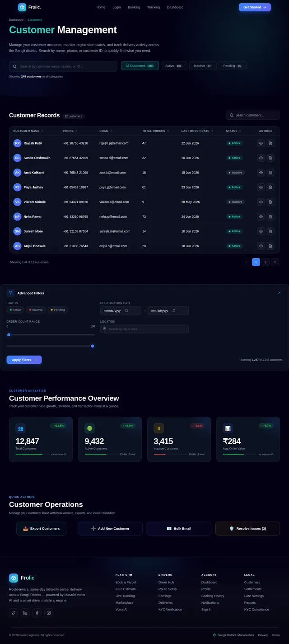Screen dimensions: 289x644
Task: Click the eye icon for Neha Pawar
Action: pos(261,216)
